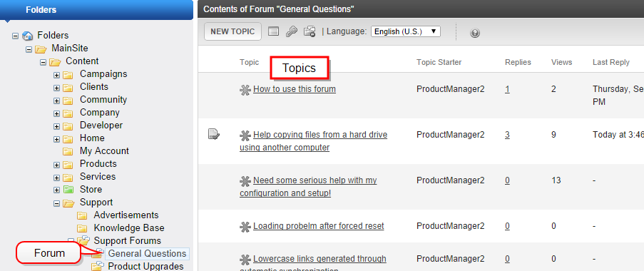Click the edit icon beside Help copying files topic
The width and height of the screenshot is (644, 271).
(213, 134)
